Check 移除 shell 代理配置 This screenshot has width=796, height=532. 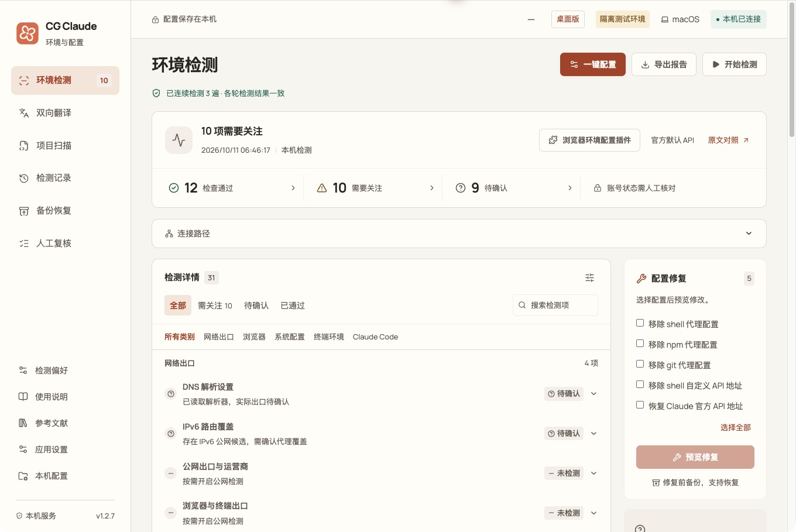coord(640,323)
